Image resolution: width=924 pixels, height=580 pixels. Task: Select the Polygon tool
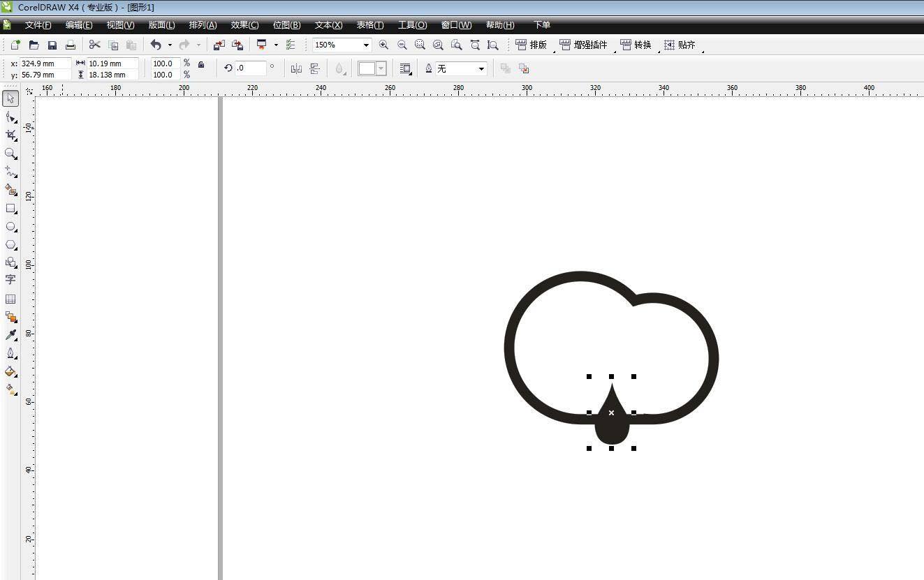click(10, 245)
